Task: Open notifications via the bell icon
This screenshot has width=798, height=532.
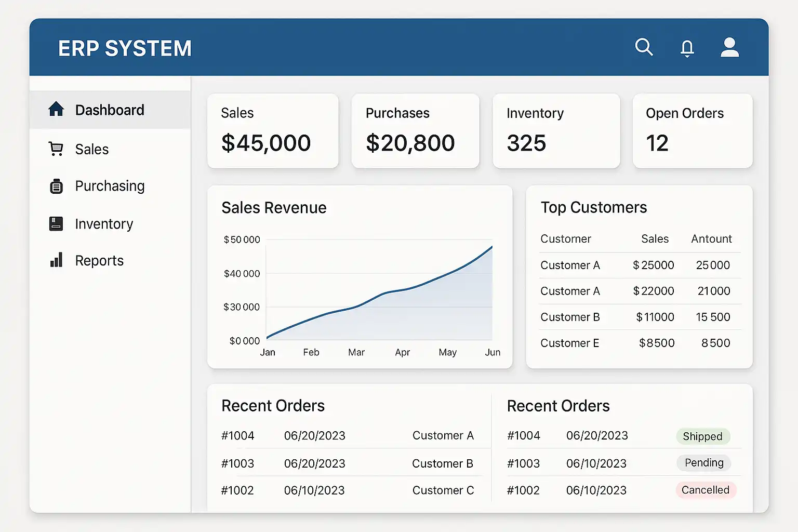Action: pyautogui.click(x=687, y=48)
